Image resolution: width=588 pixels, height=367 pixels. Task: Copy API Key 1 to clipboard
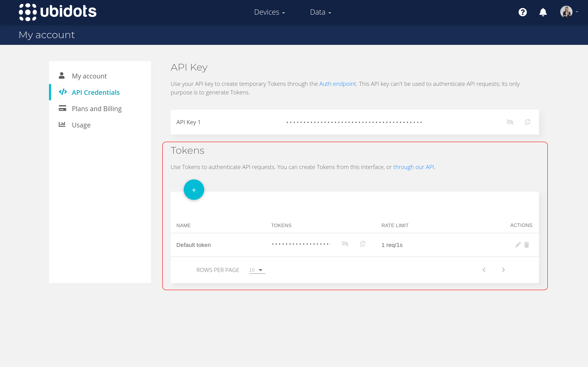tap(527, 122)
